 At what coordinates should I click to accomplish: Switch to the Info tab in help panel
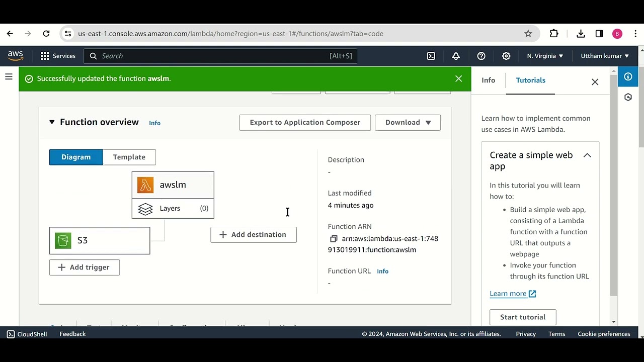(488, 80)
